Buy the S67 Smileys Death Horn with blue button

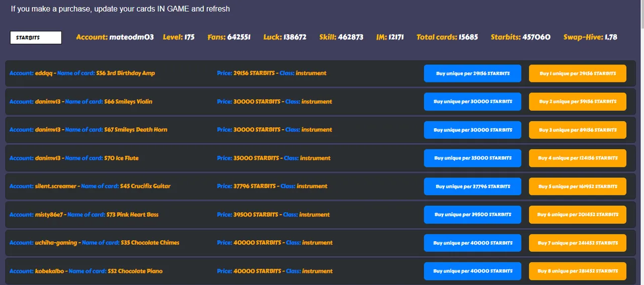click(472, 130)
